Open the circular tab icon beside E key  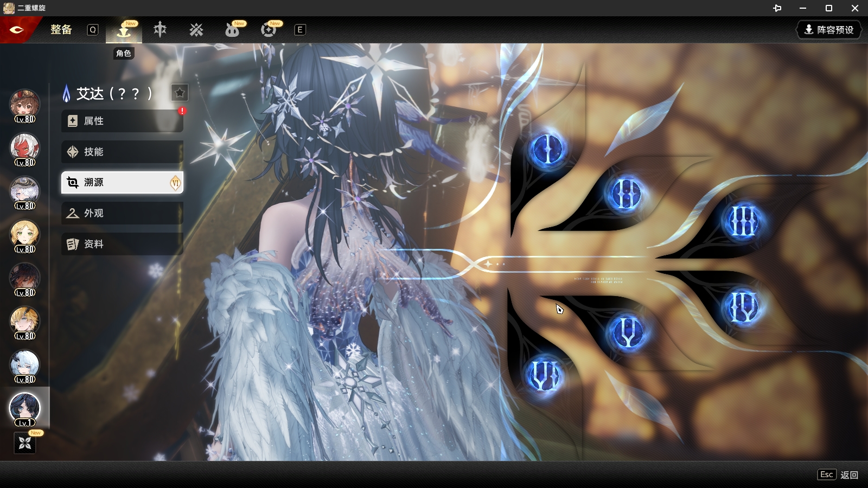pos(269,30)
